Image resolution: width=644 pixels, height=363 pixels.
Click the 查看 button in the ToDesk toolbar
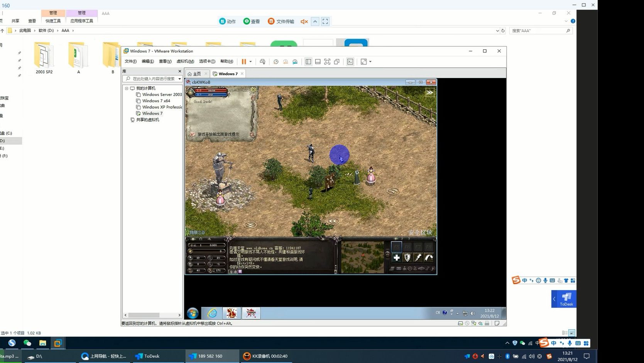[x=252, y=22]
